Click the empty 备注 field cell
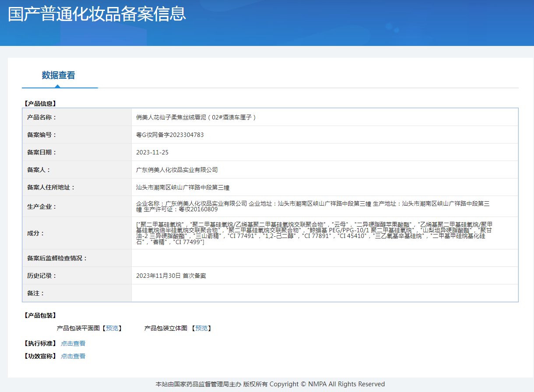 click(x=324, y=293)
